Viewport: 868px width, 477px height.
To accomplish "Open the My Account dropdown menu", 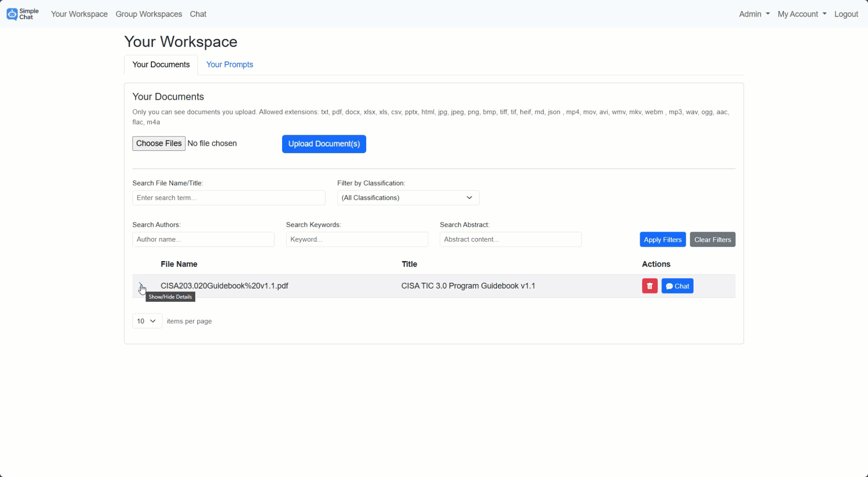I will [801, 14].
